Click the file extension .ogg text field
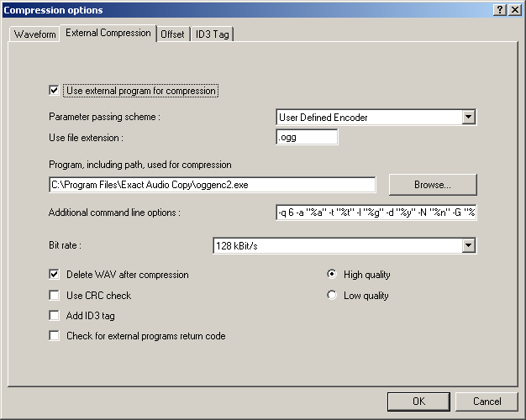The height and width of the screenshot is (420, 526). [307, 137]
